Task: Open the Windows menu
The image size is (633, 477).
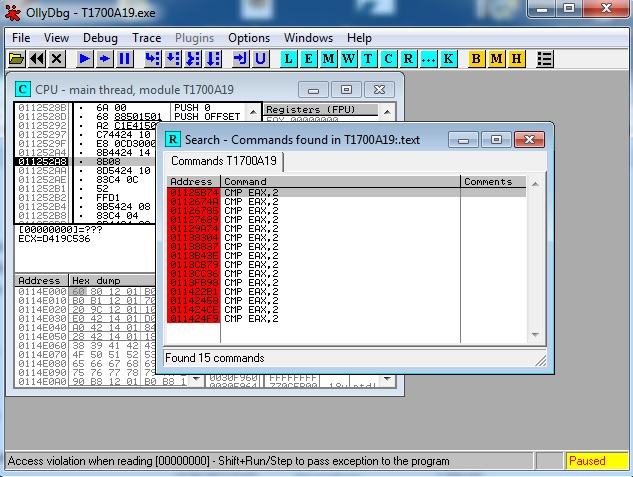Action: [308, 38]
